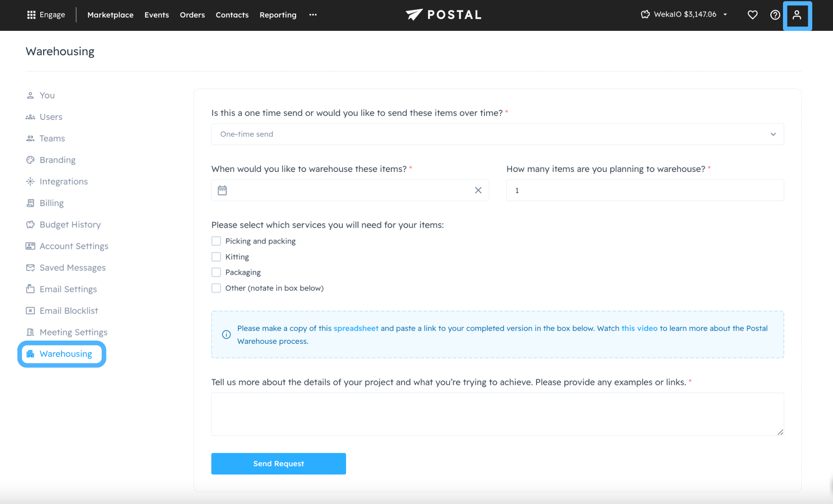Click the calendar icon in date field
The height and width of the screenshot is (504, 833).
pyautogui.click(x=222, y=190)
